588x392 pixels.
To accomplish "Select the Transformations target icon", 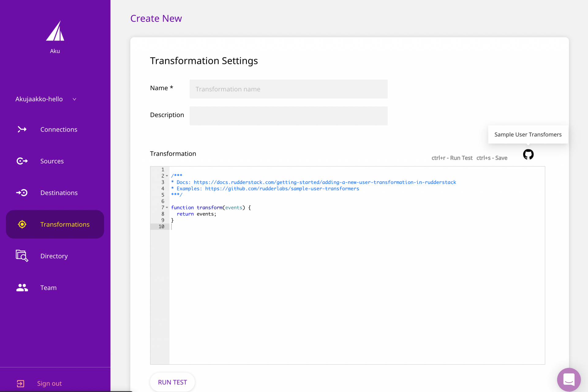I will coord(22,224).
